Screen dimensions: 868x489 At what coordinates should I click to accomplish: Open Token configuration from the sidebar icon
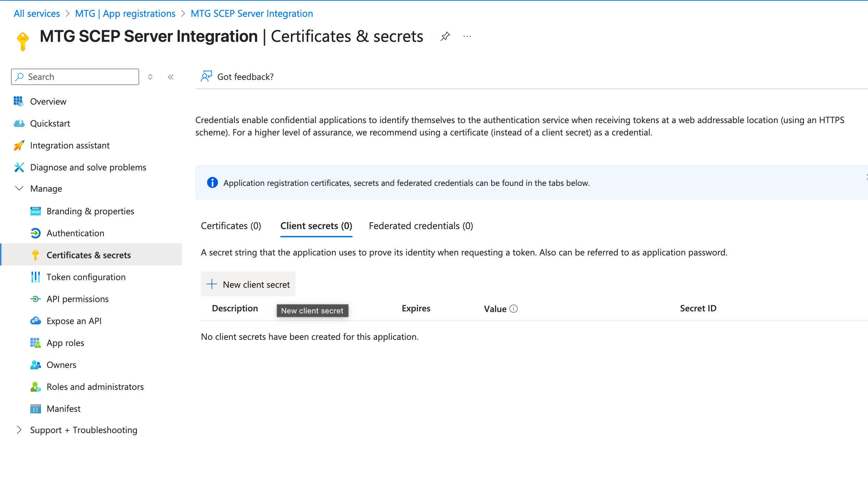[x=36, y=277]
